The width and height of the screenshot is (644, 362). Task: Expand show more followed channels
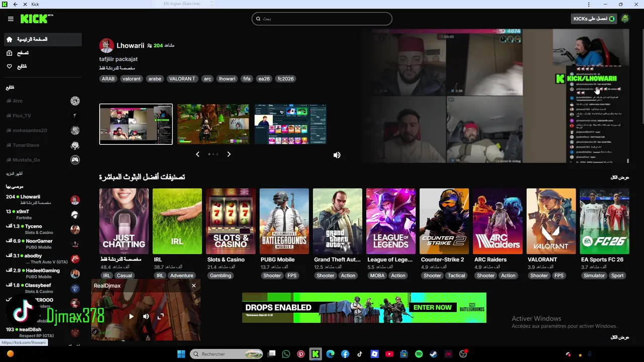coord(14,173)
